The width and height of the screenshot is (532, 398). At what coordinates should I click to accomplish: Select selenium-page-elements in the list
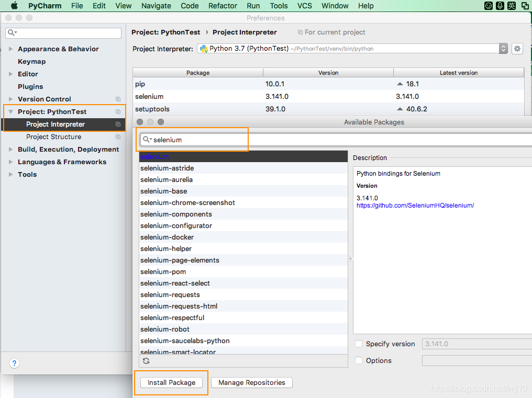pos(243,260)
